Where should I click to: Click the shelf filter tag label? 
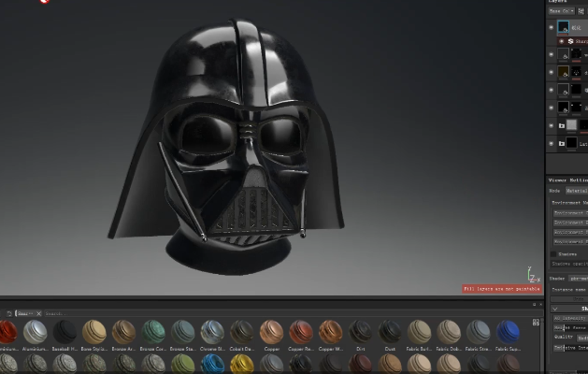point(25,313)
